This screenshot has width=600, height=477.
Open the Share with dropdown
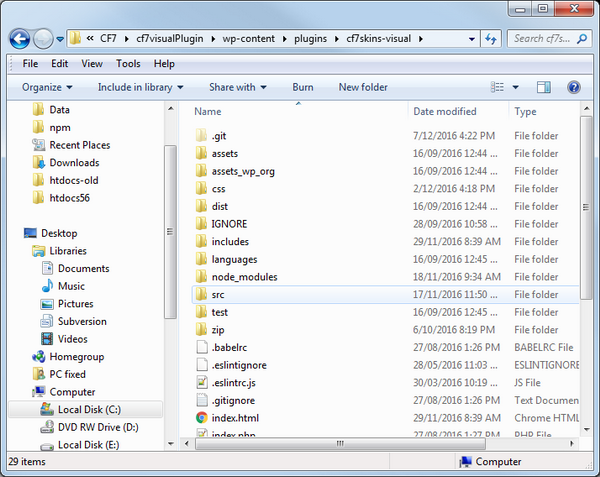tap(237, 87)
